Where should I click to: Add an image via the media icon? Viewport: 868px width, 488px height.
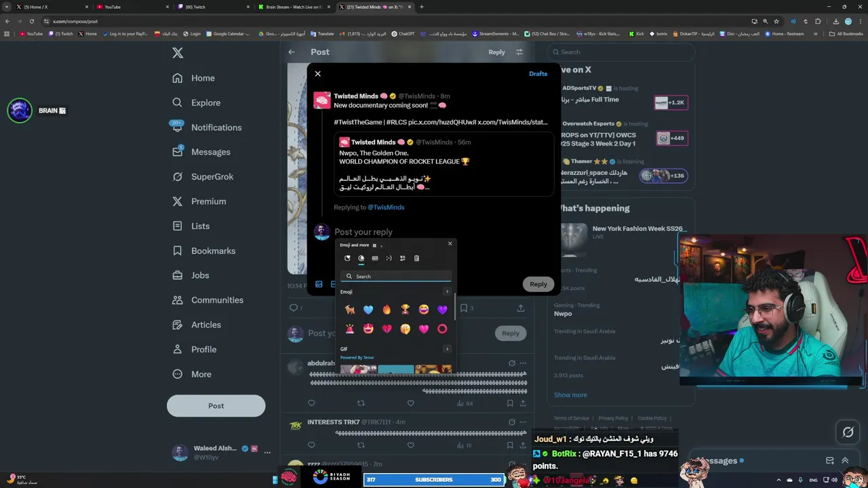[319, 285]
